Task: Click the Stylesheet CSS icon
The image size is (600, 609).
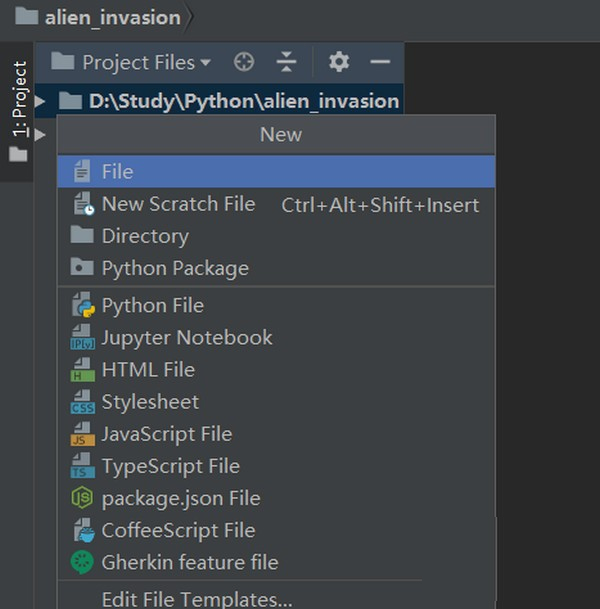Action: (82, 402)
